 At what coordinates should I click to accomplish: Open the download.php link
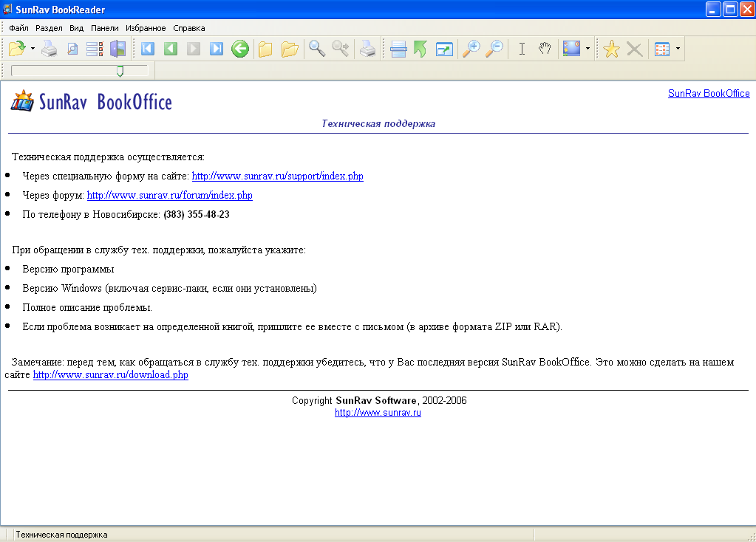pos(110,375)
